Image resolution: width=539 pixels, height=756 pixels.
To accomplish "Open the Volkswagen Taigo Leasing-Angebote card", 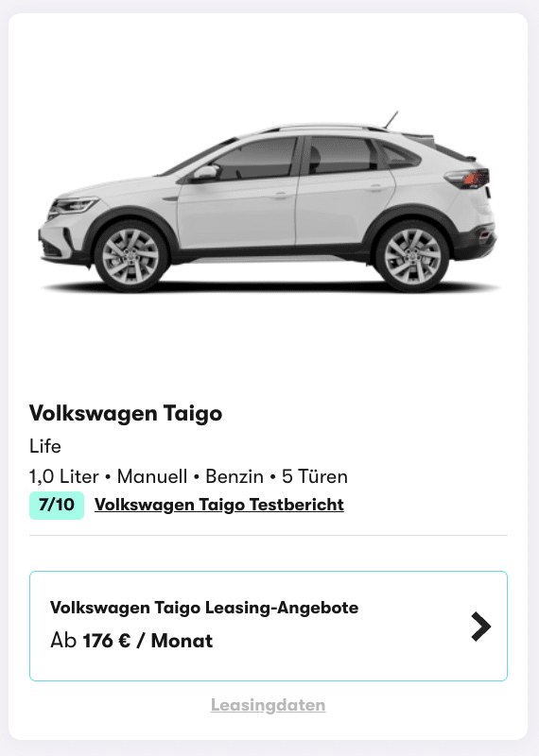I will tap(269, 626).
